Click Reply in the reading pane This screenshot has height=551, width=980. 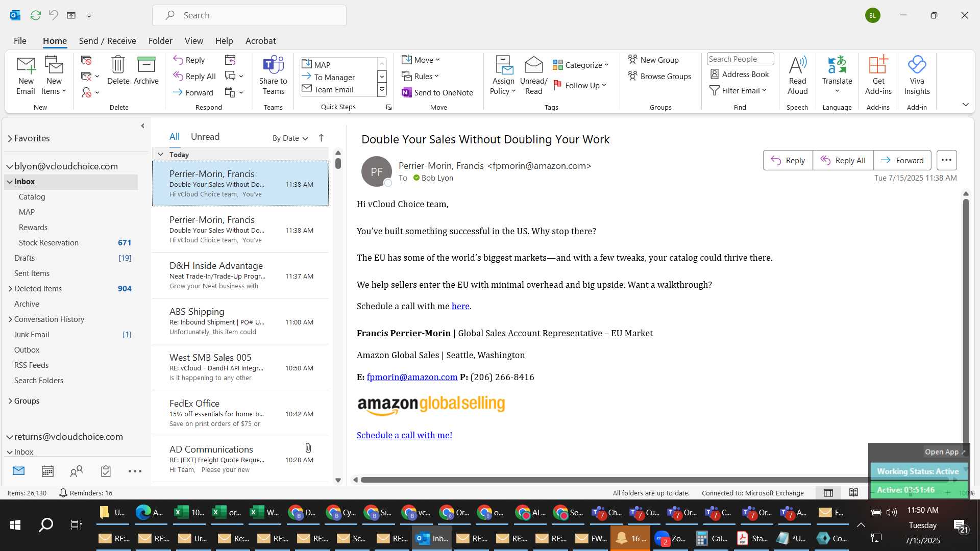click(x=788, y=160)
